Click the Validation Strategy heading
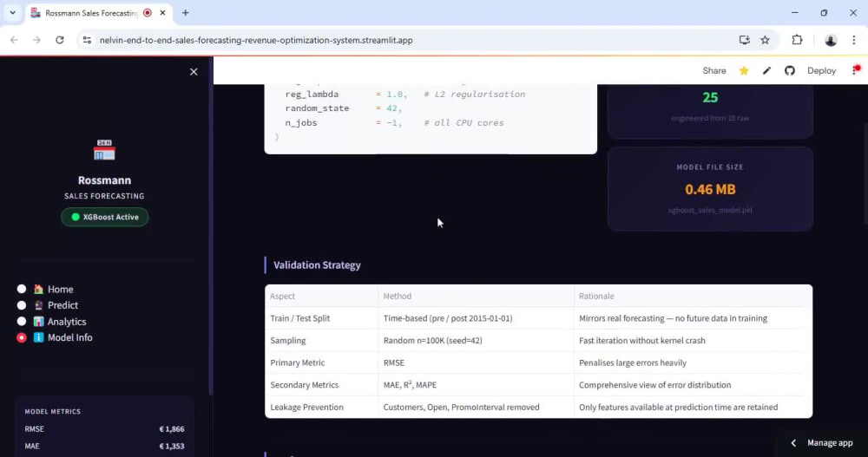 [x=317, y=265]
